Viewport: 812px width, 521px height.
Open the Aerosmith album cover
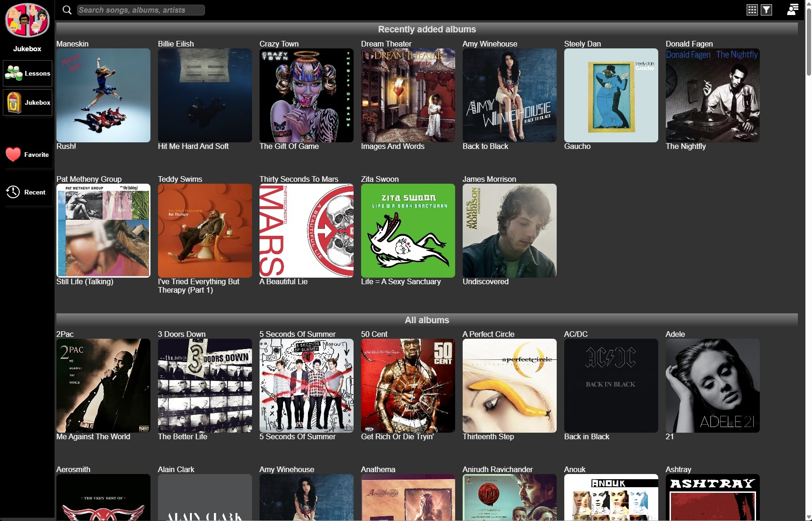tap(103, 497)
